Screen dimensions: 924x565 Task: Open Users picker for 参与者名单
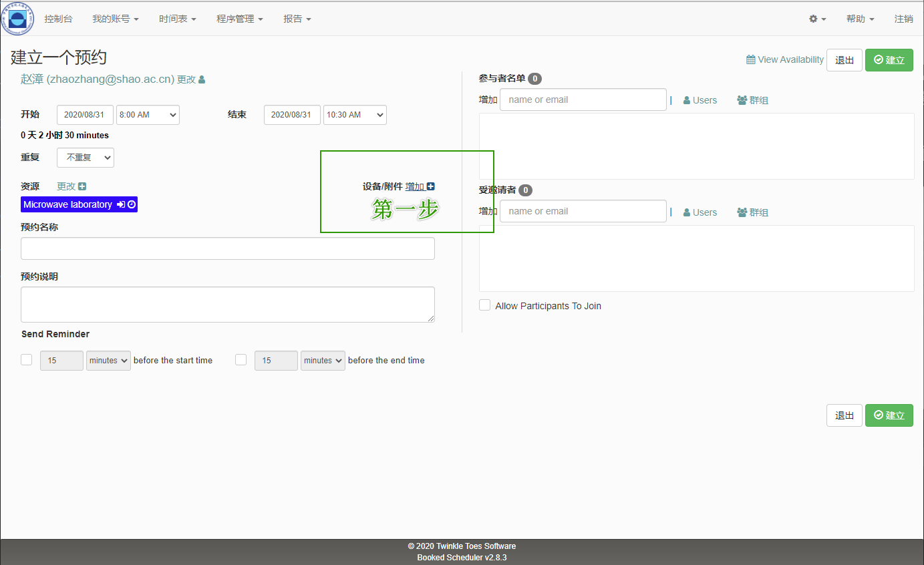pyautogui.click(x=700, y=100)
